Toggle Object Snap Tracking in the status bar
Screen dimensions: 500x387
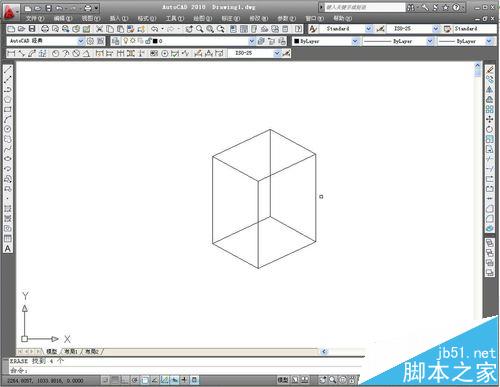tap(155, 380)
